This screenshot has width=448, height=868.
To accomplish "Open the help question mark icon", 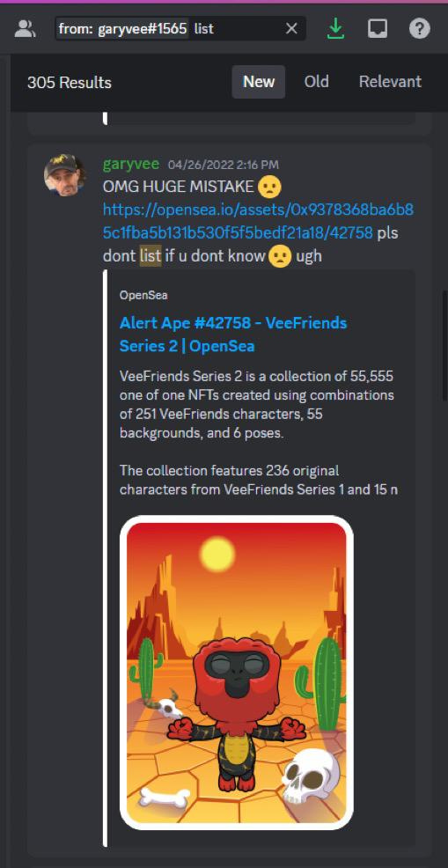I will coord(419,29).
